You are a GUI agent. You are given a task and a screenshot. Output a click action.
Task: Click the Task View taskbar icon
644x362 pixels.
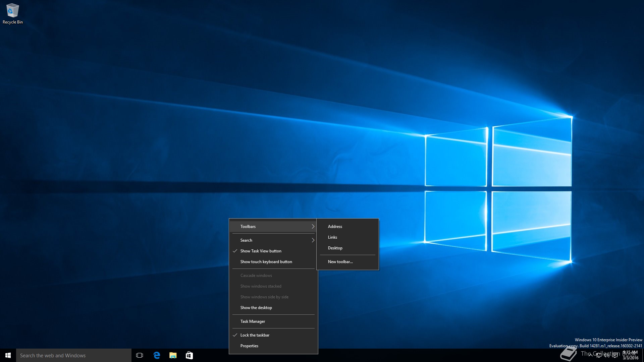(x=140, y=355)
